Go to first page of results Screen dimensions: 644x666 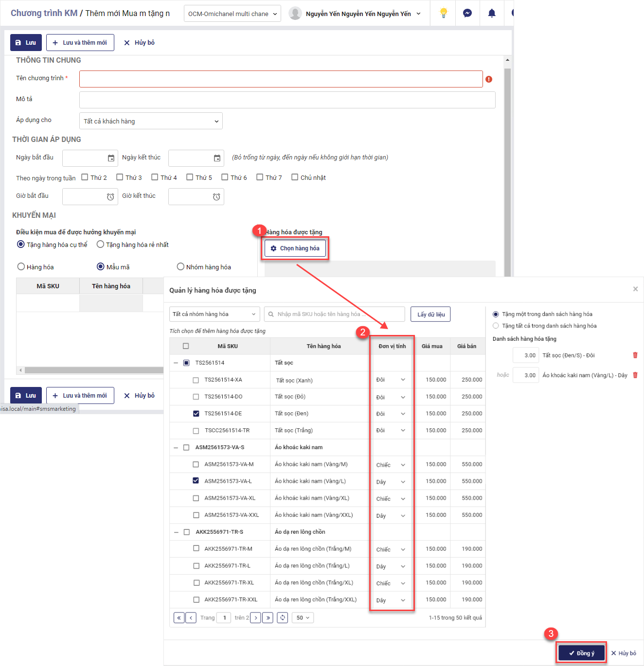point(179,618)
